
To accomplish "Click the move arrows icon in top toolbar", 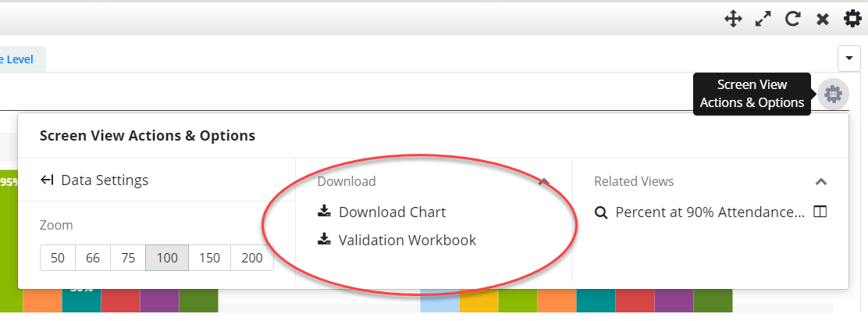I will (x=733, y=20).
